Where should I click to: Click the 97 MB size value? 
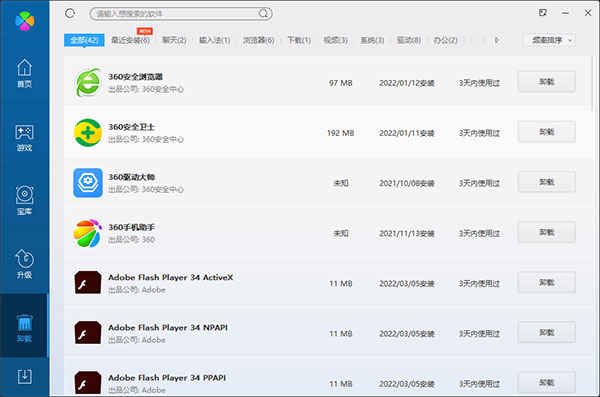(341, 83)
